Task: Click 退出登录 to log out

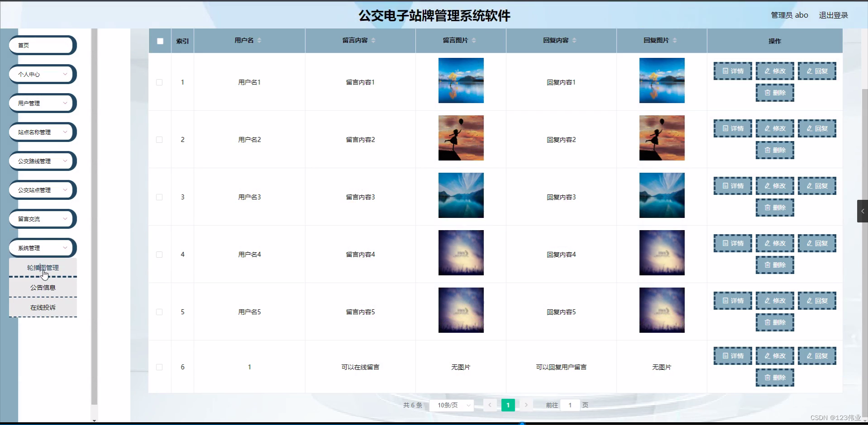Action: pos(834,15)
